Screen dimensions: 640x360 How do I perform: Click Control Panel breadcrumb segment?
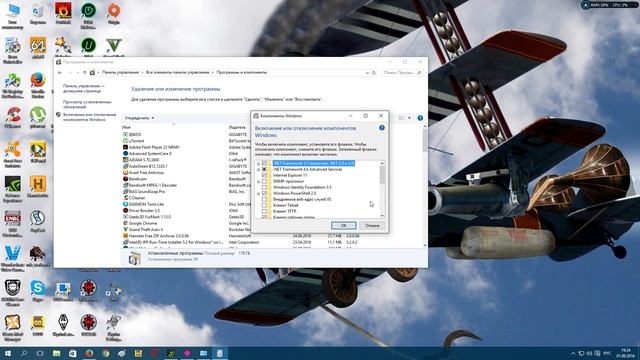120,72
